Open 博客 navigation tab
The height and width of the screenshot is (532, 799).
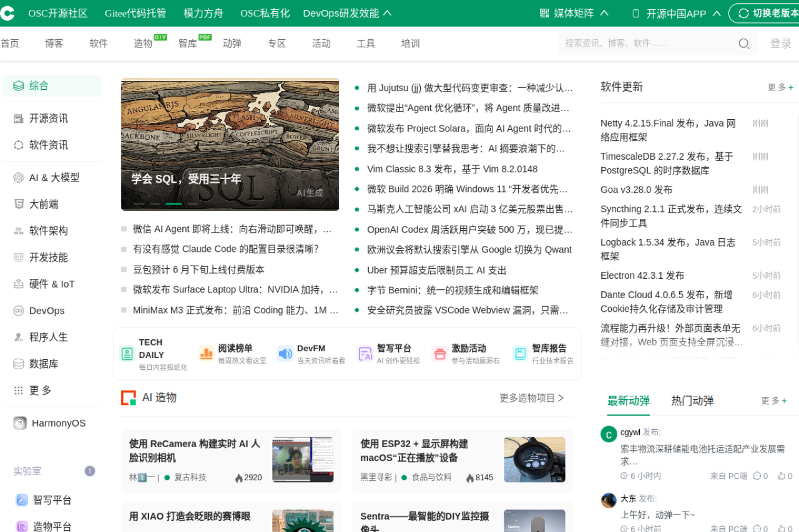[54, 43]
